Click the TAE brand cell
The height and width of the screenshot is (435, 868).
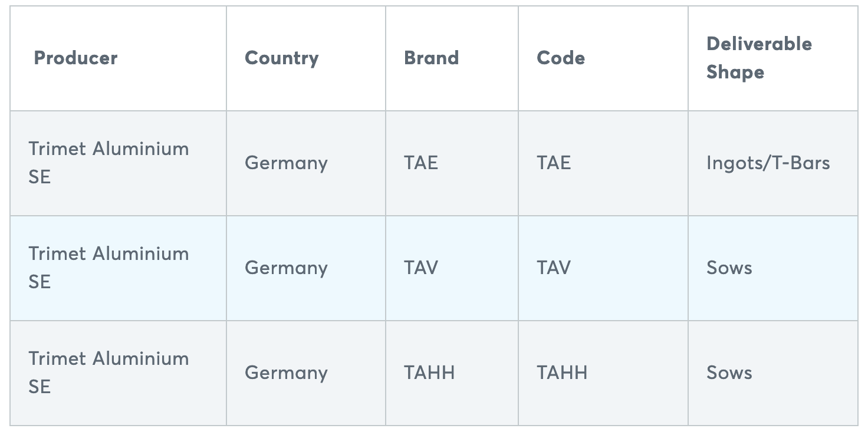(421, 163)
